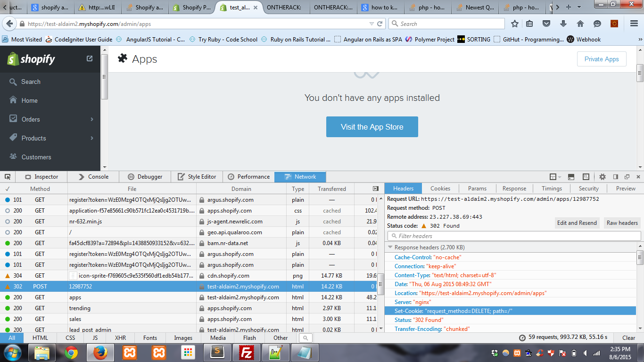644x362 pixels.
Task: Filter network requests by HTML
Action: click(40, 338)
